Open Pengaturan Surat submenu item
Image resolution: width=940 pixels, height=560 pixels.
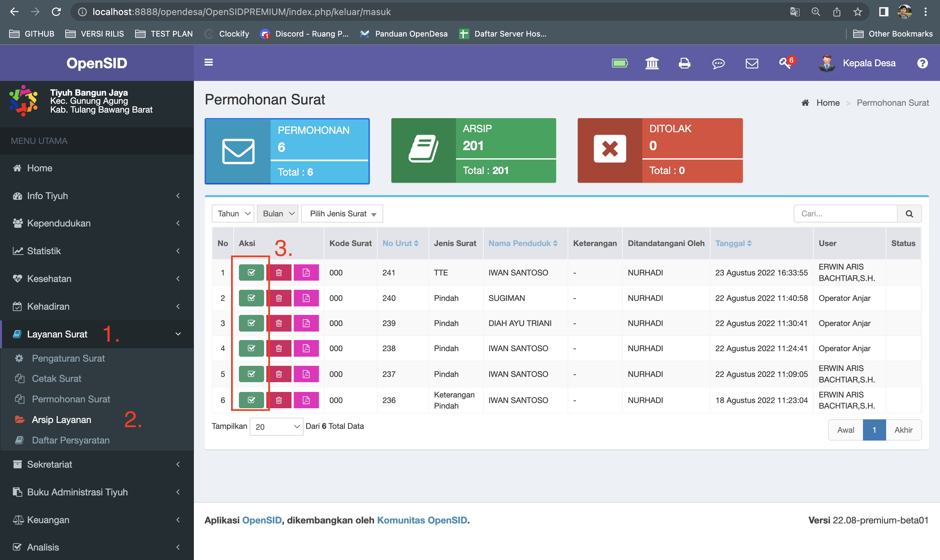(97, 359)
